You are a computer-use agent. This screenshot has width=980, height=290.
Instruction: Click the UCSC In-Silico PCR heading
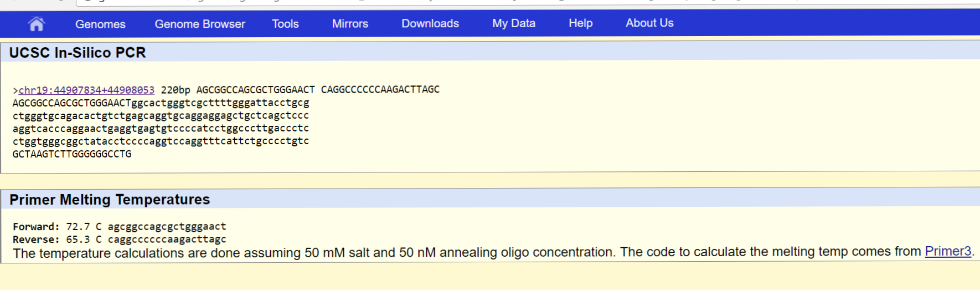point(78,53)
